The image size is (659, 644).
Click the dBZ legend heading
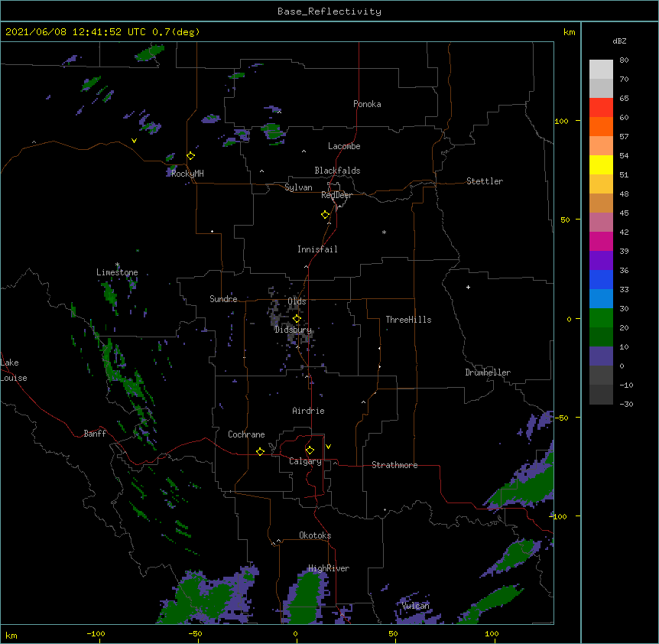click(x=619, y=41)
